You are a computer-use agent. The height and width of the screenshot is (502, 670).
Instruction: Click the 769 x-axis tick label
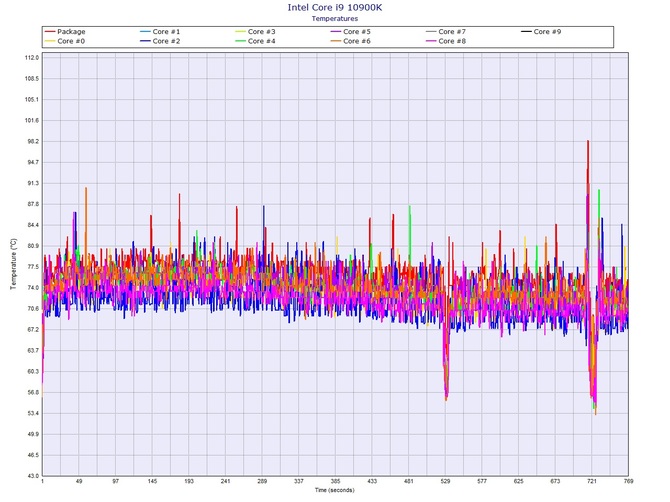[x=628, y=481]
